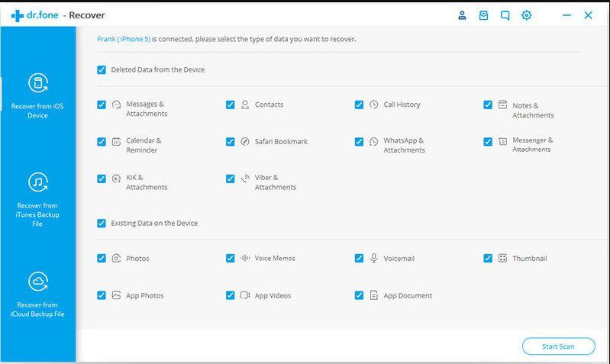Image resolution: width=610 pixels, height=364 pixels.
Task: Toggle the Notes & Attachments checkbox
Action: pyautogui.click(x=488, y=105)
